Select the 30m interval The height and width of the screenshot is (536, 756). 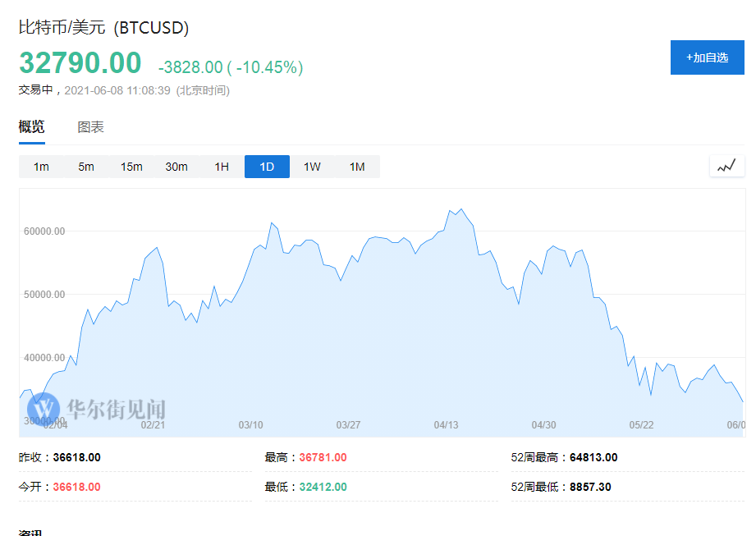click(176, 166)
